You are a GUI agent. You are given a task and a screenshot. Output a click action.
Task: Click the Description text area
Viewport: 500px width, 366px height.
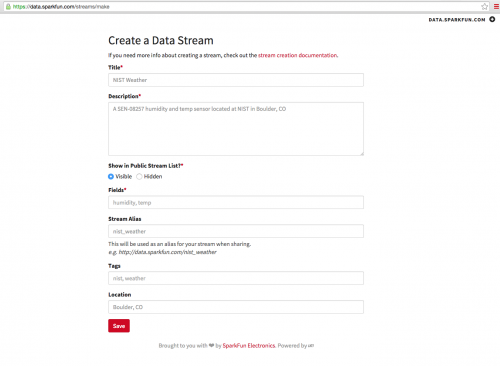point(236,129)
